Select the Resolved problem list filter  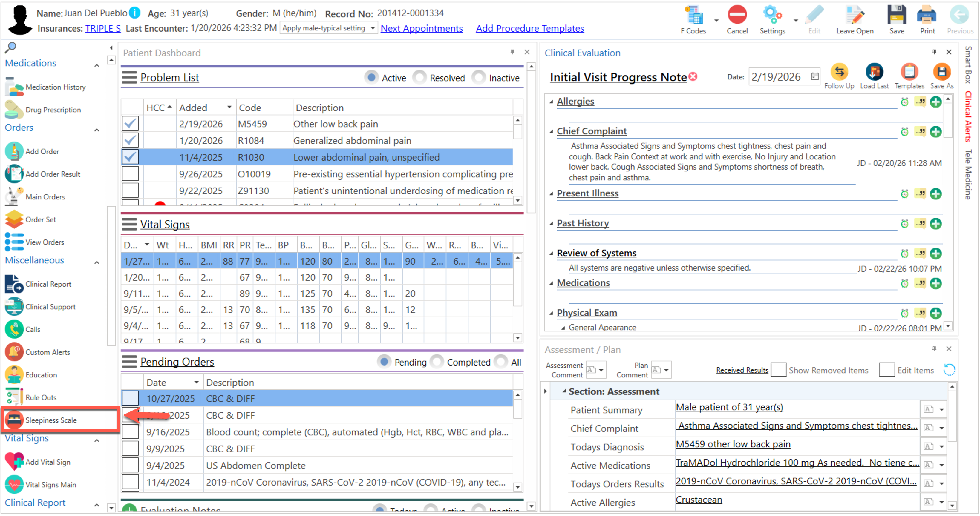tap(419, 78)
